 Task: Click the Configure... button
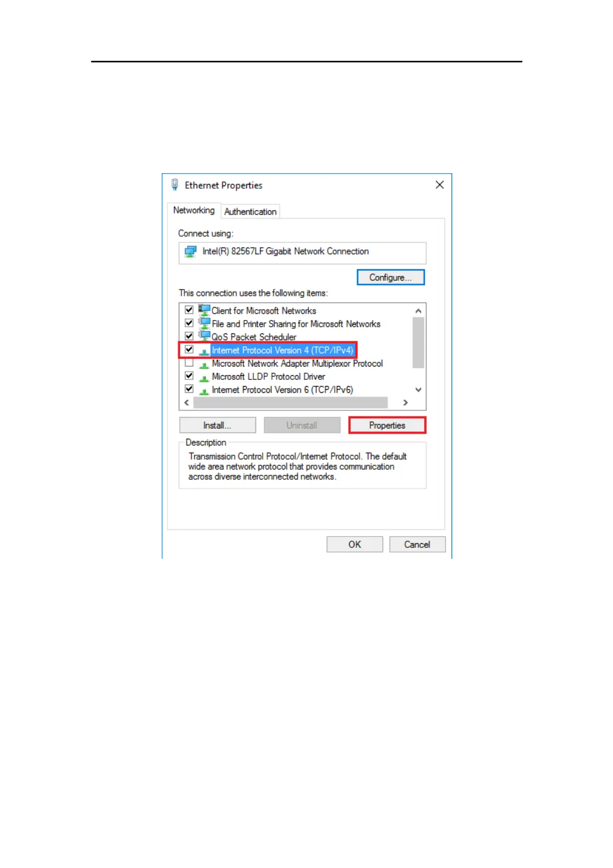point(390,277)
